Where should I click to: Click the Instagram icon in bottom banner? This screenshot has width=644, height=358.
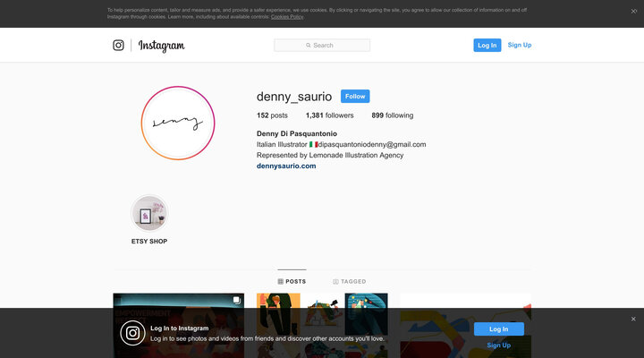coord(131,333)
